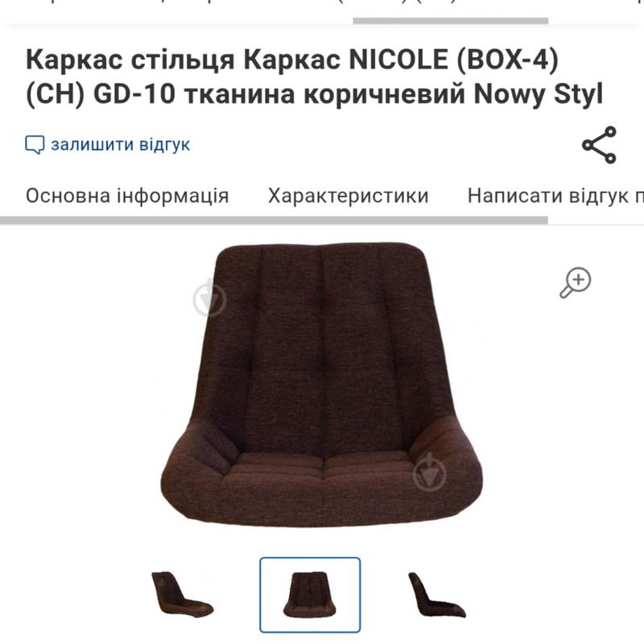Click the speech bubble review icon
The width and height of the screenshot is (644, 644).
click(x=35, y=145)
